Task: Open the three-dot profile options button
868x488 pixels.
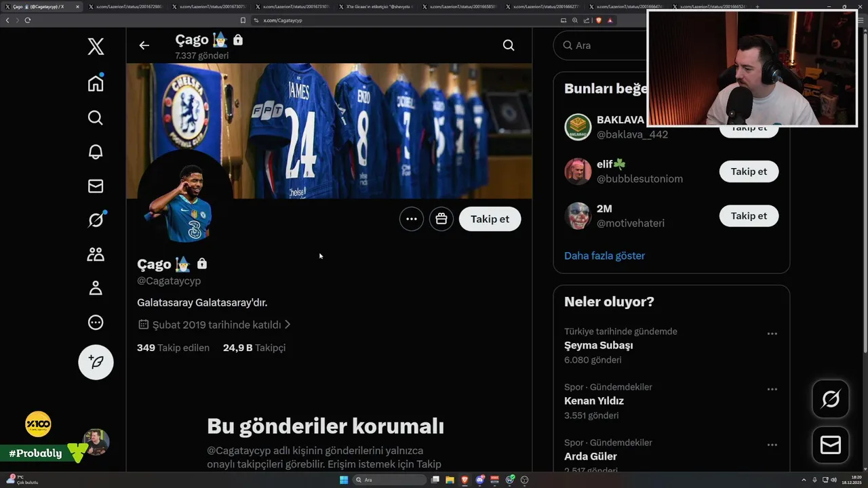Action: pos(412,219)
